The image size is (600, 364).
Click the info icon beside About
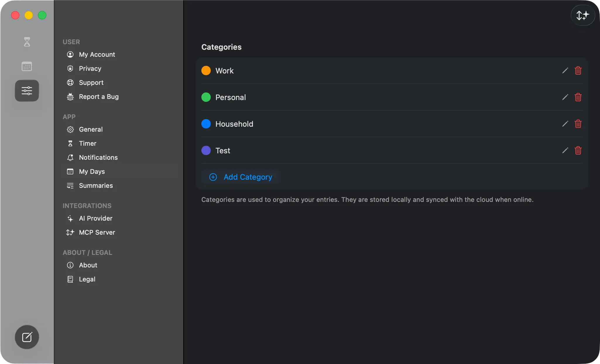point(70,265)
